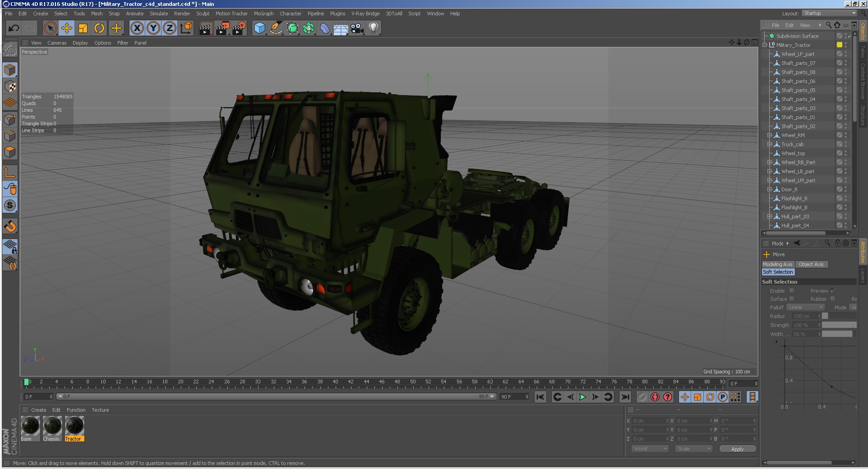Expand the Wheel_RM object
This screenshot has height=469, width=868.
(x=770, y=135)
